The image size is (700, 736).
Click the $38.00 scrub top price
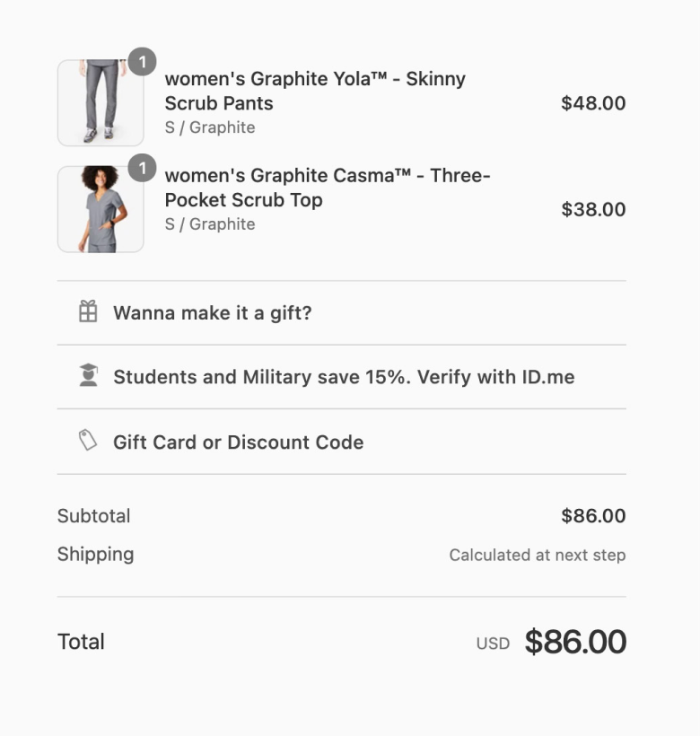point(593,209)
